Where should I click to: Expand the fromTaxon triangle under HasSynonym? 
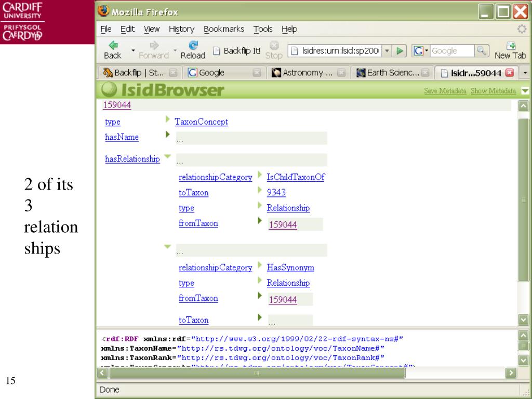point(260,295)
